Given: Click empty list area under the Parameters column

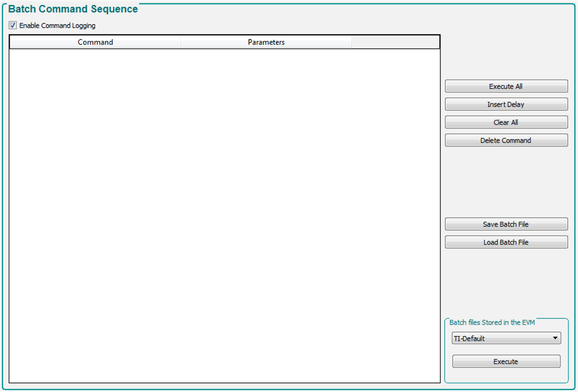Looking at the screenshot, I should [266, 201].
